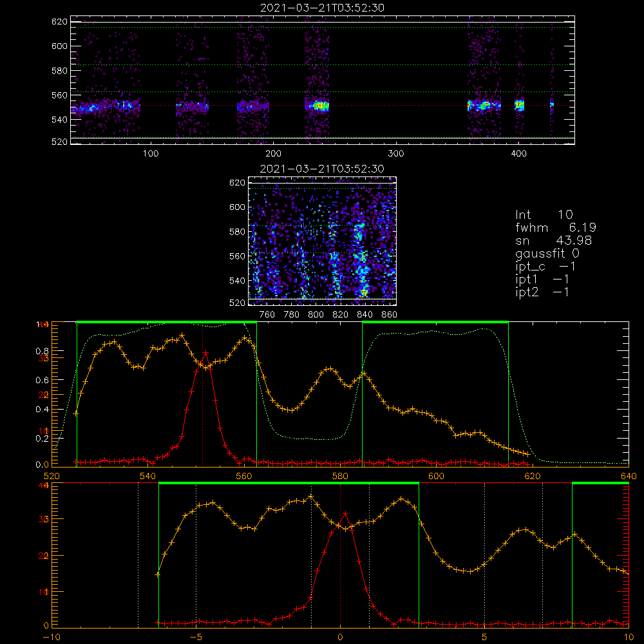644x644 pixels.
Task: Click x-axis label 860 under the square image
Action: [x=390, y=315]
